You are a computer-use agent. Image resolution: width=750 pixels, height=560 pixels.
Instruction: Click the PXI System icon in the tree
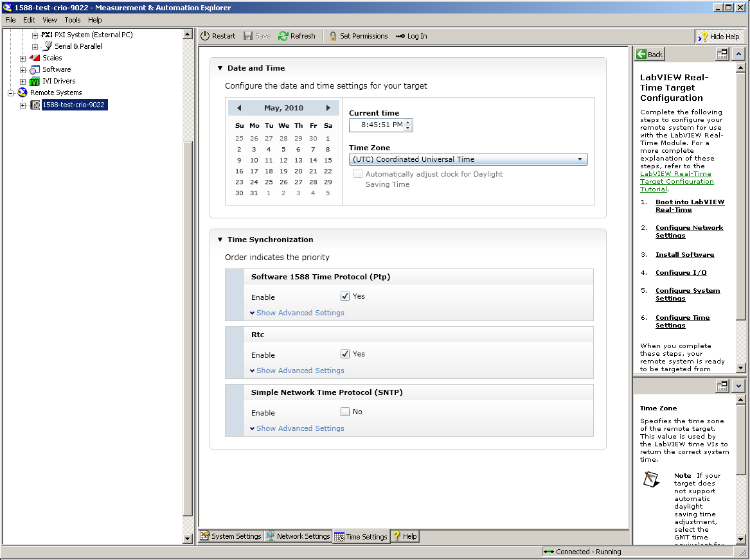pos(46,35)
